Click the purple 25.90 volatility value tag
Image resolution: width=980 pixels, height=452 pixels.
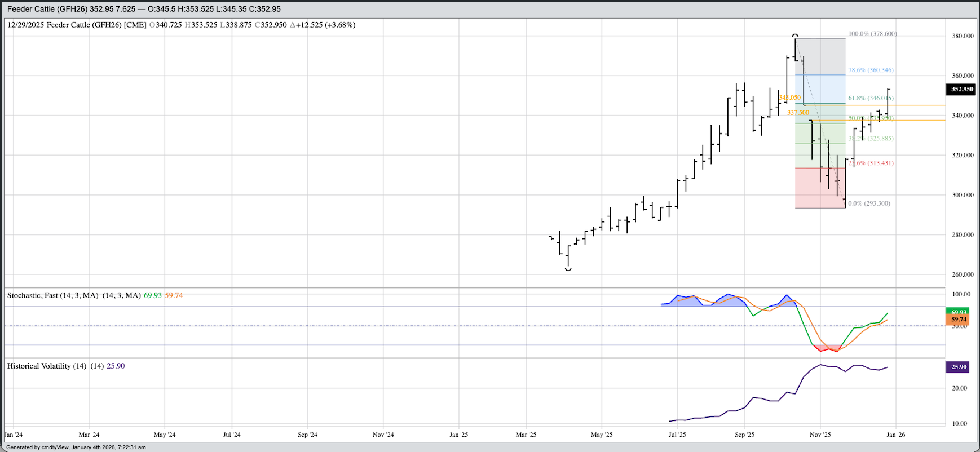coord(959,367)
